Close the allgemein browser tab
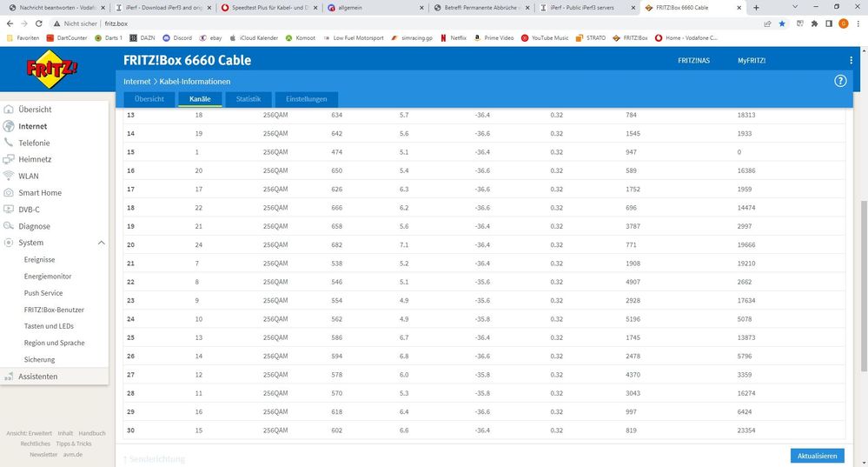This screenshot has width=868, height=467. pyautogui.click(x=421, y=8)
